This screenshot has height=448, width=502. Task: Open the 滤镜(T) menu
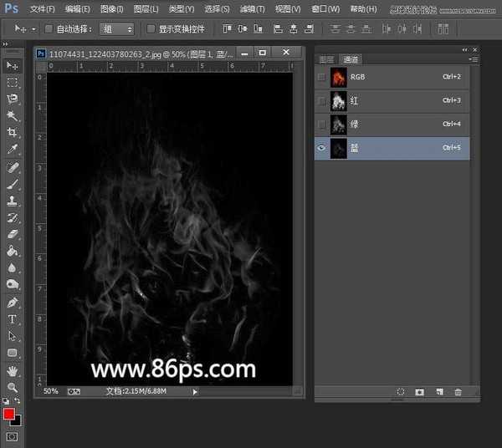click(253, 9)
